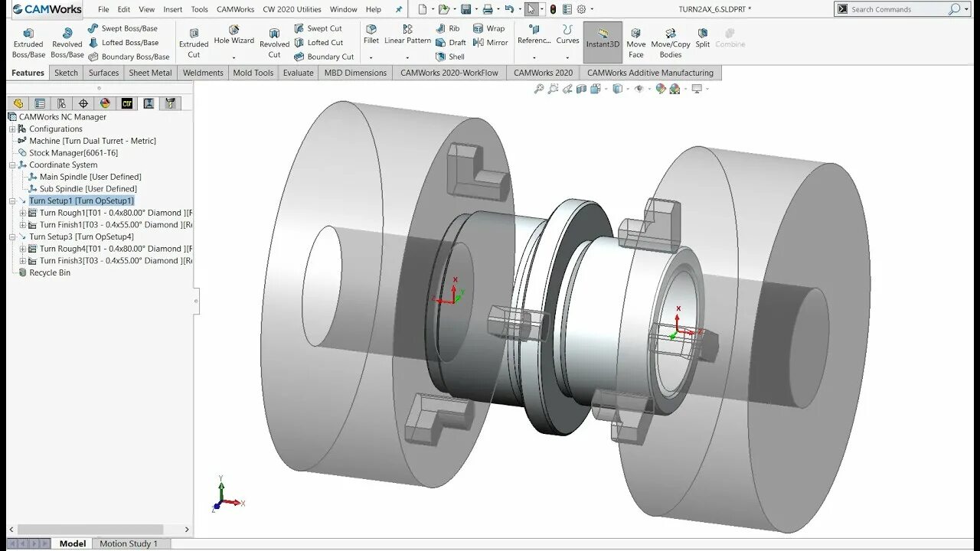
Task: Open the Fillet dropdown arrow
Action: (x=371, y=57)
